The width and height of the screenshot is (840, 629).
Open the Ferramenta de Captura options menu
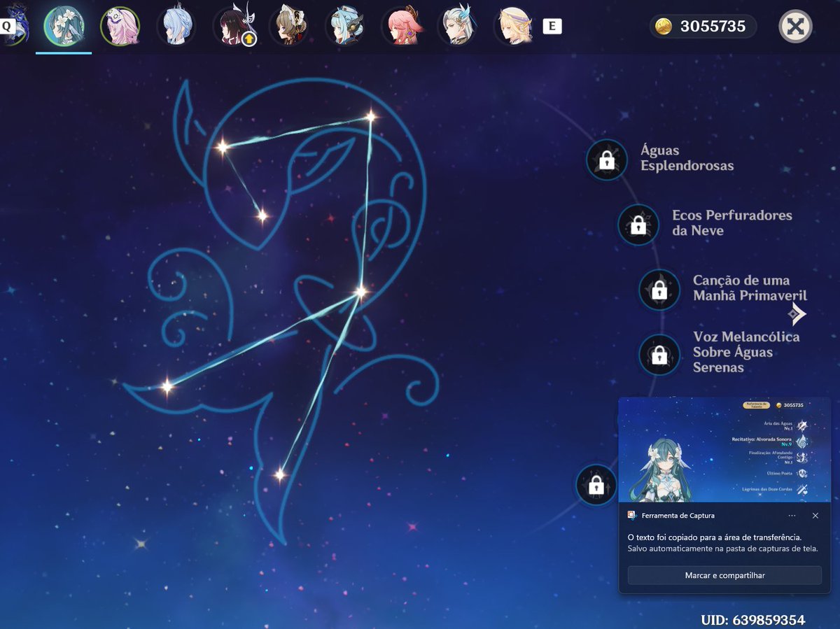pyautogui.click(x=792, y=516)
